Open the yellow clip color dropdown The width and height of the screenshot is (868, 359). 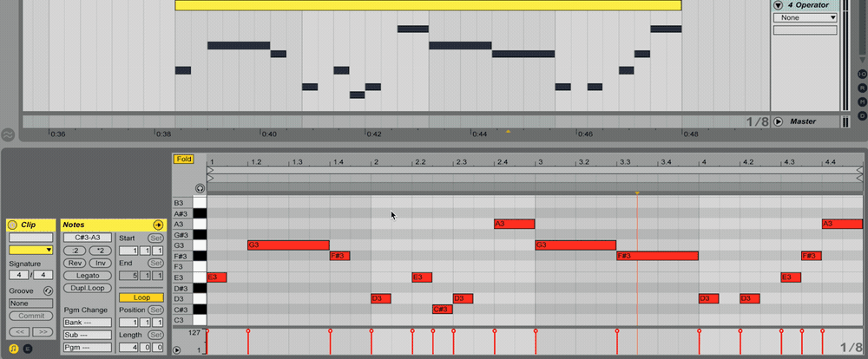point(31,250)
